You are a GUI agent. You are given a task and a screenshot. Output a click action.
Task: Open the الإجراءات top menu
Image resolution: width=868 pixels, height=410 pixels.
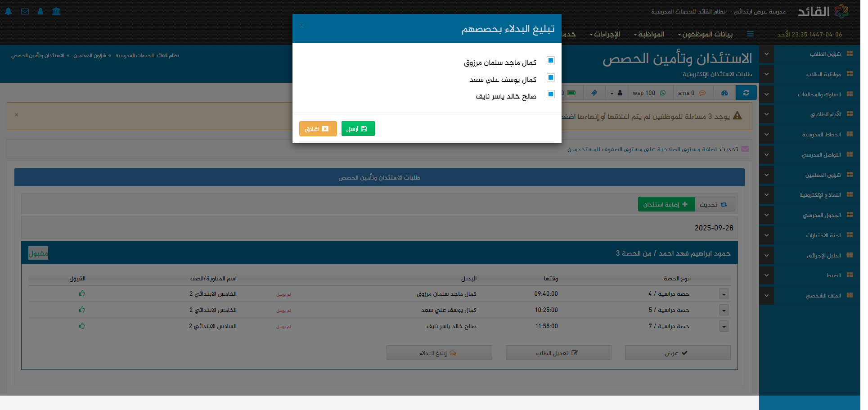click(605, 34)
